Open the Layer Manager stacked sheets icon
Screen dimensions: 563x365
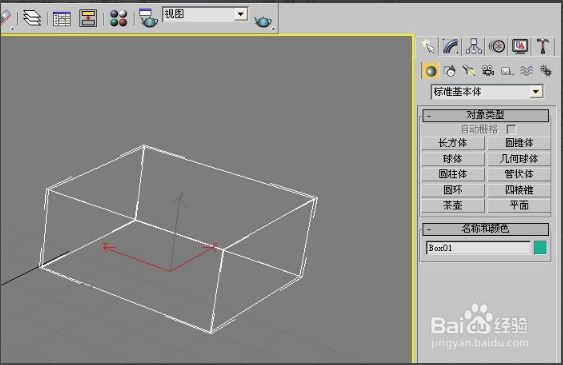[x=32, y=18]
